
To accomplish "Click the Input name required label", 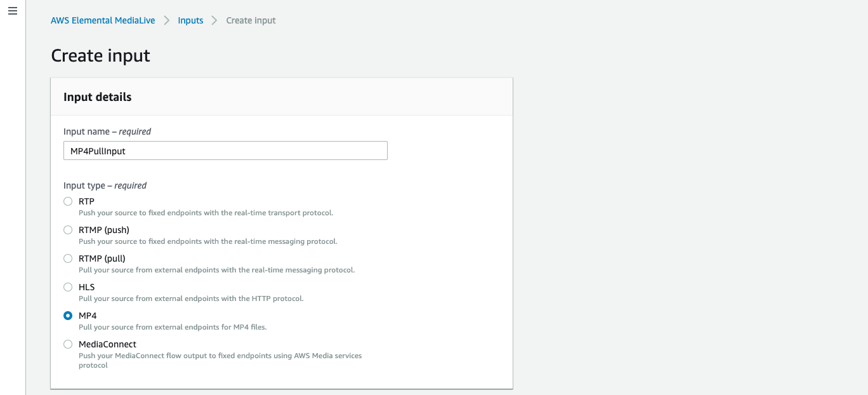I will click(x=107, y=131).
